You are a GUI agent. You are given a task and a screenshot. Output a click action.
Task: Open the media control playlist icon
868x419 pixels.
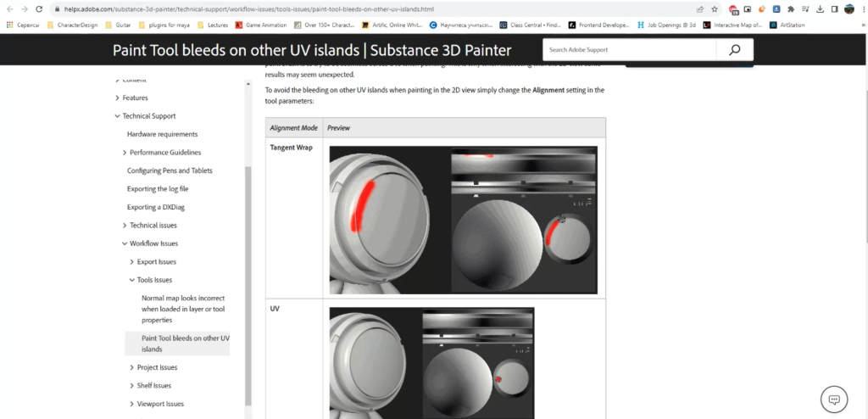click(805, 8)
